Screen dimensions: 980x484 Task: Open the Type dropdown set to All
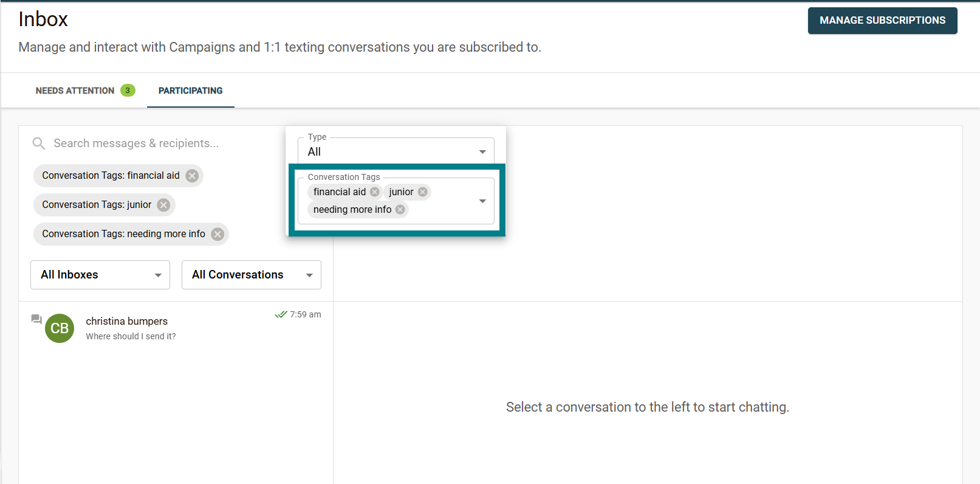click(396, 151)
